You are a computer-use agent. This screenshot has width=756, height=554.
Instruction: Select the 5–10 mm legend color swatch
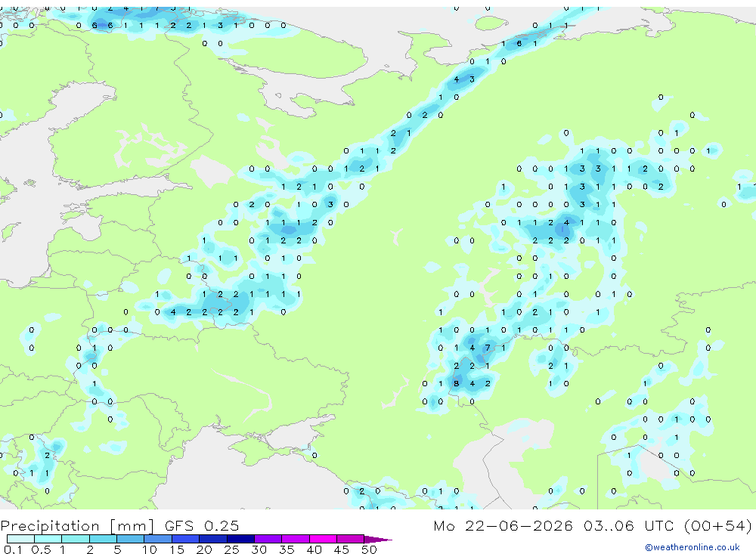click(130, 539)
